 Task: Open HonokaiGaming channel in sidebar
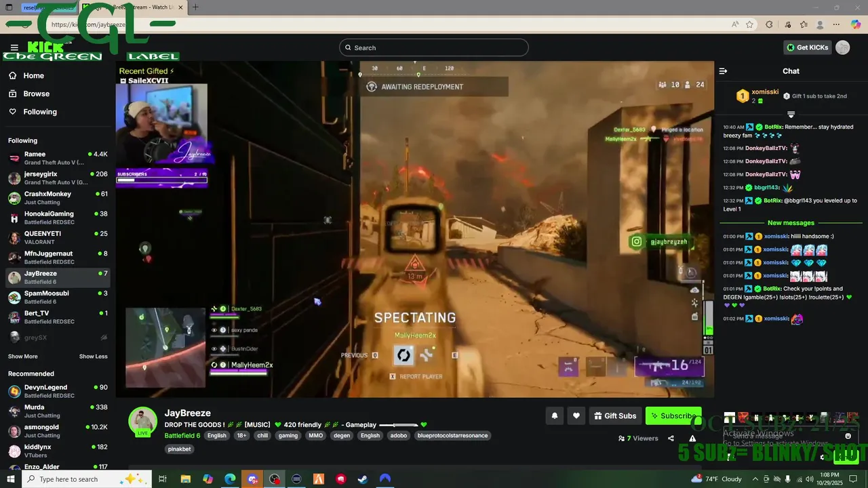pyautogui.click(x=58, y=218)
